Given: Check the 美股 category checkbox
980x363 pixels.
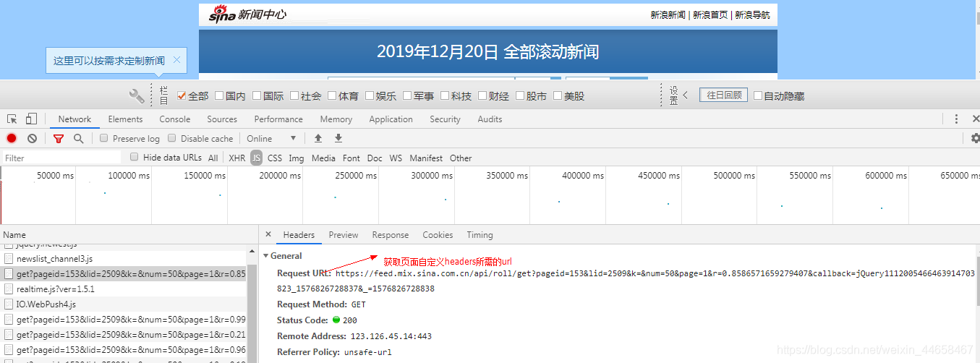Looking at the screenshot, I should pyautogui.click(x=558, y=95).
